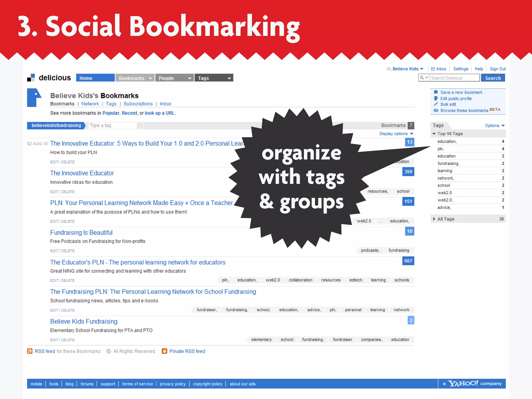The image size is (532, 399).
Task: Click the edtech tag chip
Action: 356,280
